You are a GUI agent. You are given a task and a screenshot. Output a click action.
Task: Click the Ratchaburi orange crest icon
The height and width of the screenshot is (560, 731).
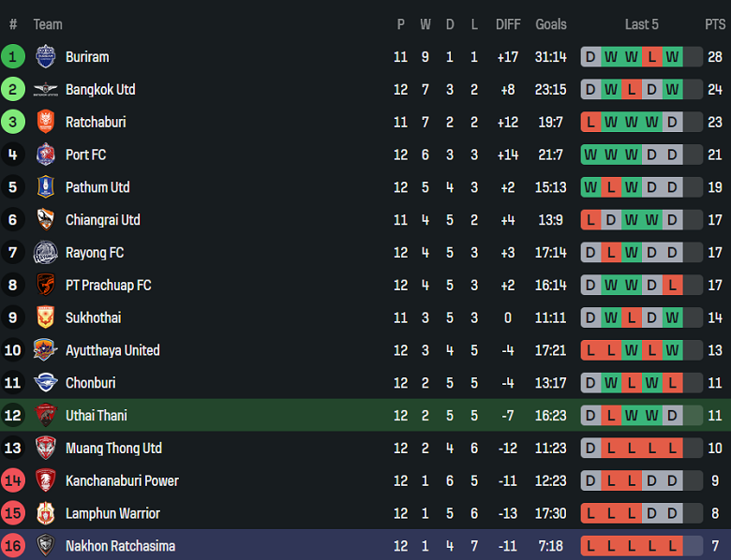click(45, 122)
